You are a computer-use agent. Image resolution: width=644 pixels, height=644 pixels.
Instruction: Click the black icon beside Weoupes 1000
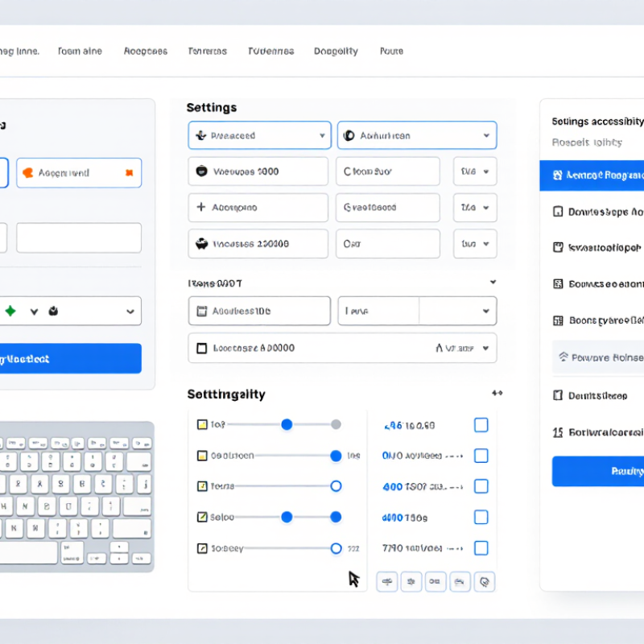202,171
